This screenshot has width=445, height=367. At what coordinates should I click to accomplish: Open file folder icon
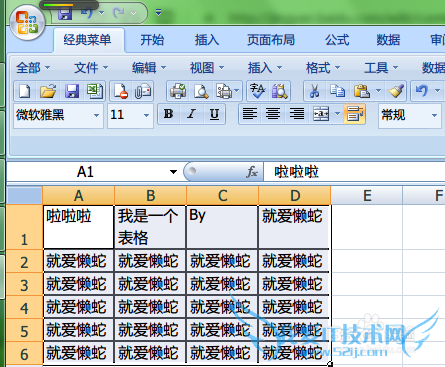[48, 91]
